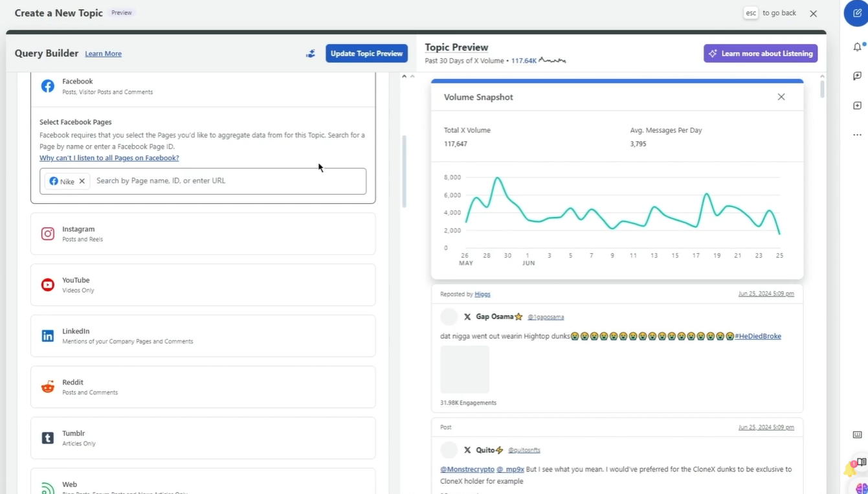Click the Volume Snapshot title
This screenshot has height=494, width=868.
478,97
